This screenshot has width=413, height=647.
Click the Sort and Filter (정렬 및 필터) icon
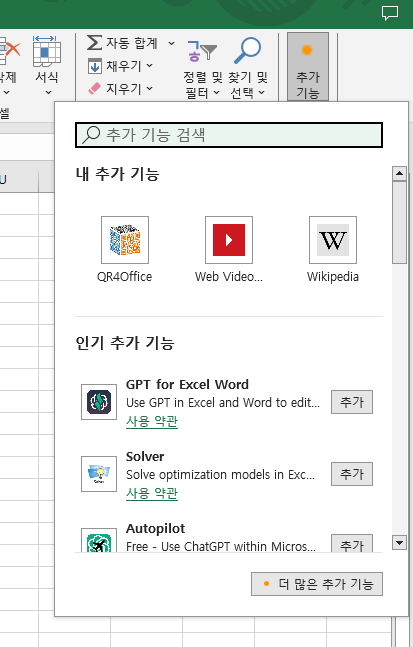[202, 51]
